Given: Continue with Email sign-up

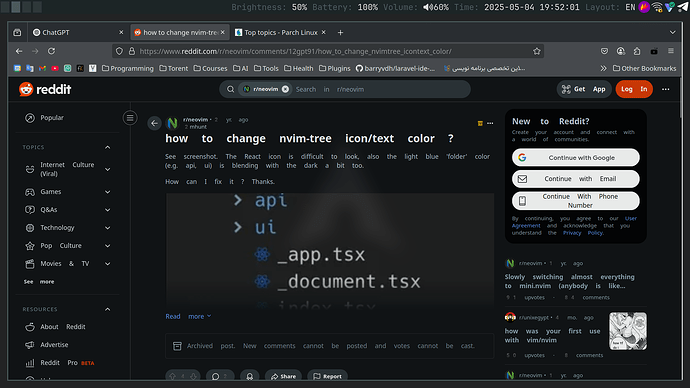Looking at the screenshot, I should [576, 179].
